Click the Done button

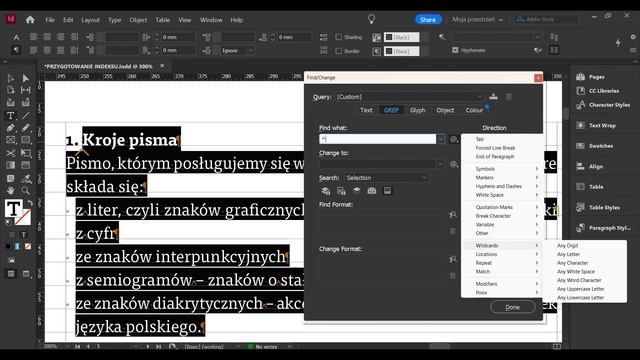[x=513, y=307]
